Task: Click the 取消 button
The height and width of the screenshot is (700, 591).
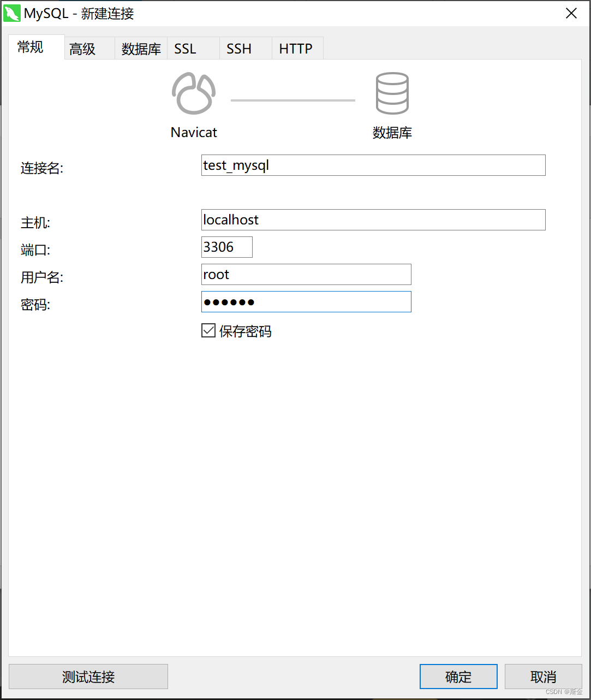Action: [x=542, y=677]
